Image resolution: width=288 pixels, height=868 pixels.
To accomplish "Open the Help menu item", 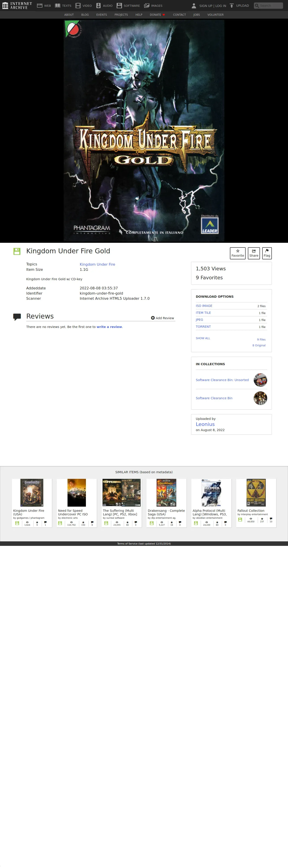I will [139, 15].
